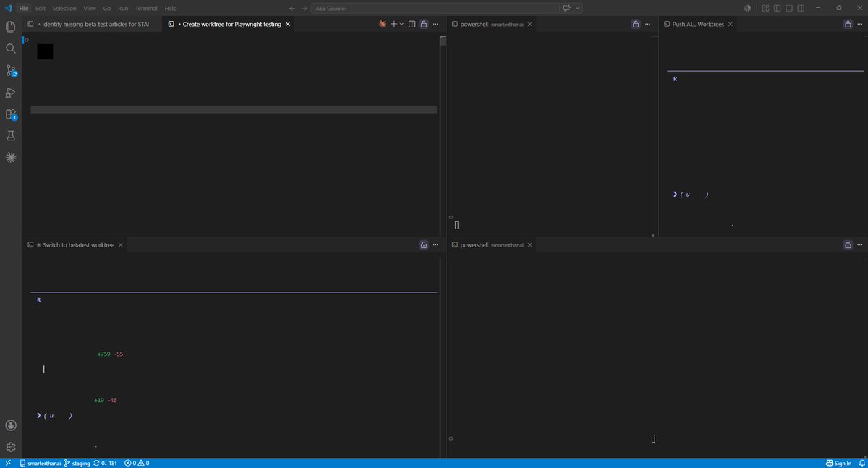
Task: Click the Go Forward arrow in title bar
Action: (304, 8)
